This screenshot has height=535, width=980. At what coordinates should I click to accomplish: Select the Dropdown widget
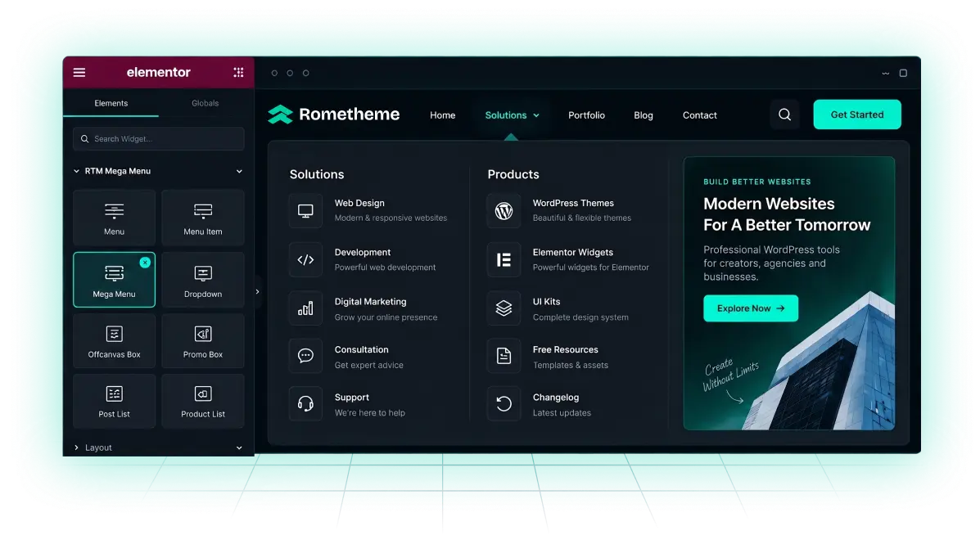[202, 280]
